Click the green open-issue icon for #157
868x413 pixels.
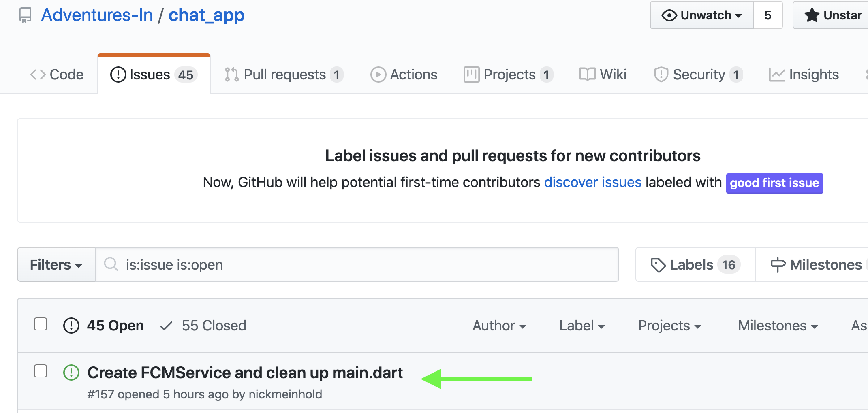71,373
